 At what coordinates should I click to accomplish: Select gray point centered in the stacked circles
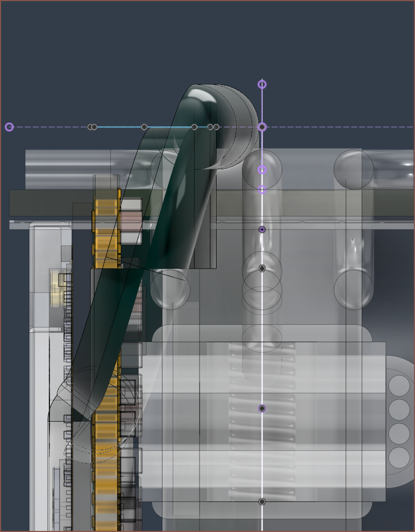262,269
